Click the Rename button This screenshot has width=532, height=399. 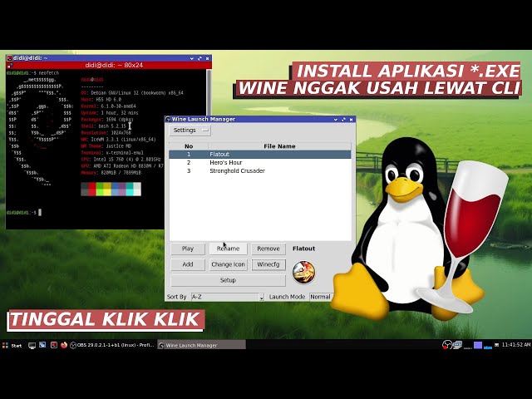[x=228, y=249]
